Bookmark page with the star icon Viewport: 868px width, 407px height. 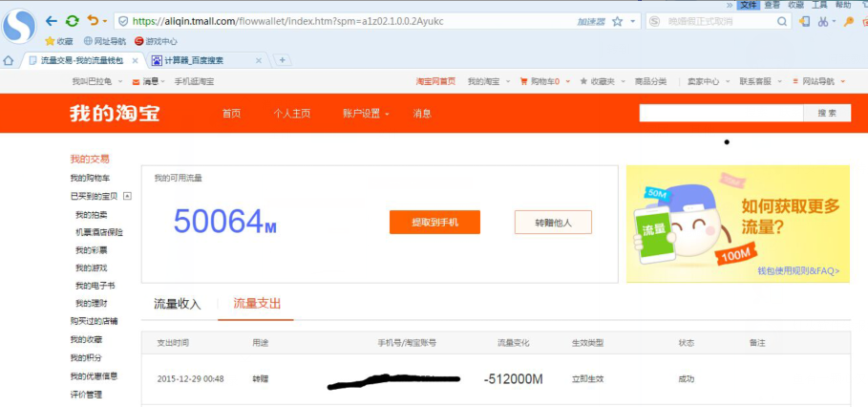(617, 22)
